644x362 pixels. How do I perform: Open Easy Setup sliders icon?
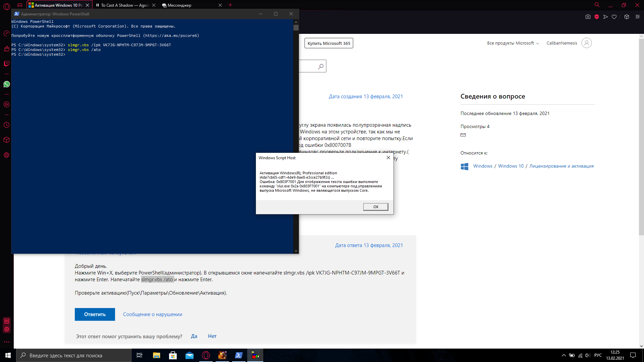click(638, 17)
